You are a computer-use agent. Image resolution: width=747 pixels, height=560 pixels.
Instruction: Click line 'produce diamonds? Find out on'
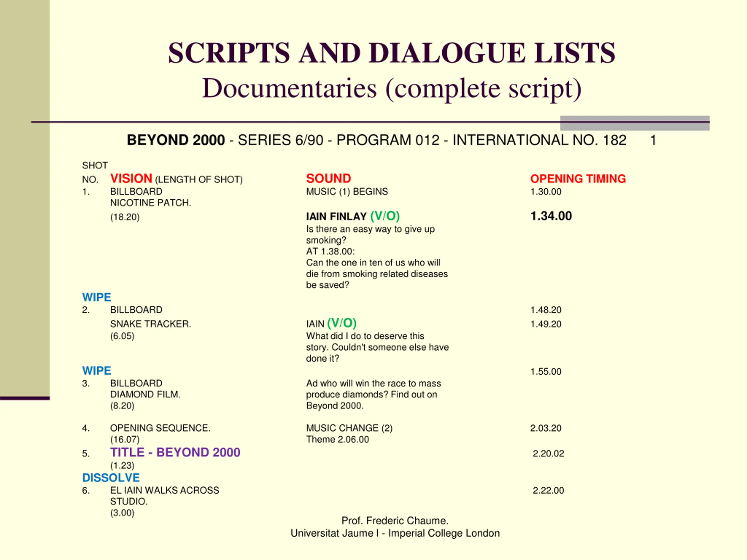coord(371,395)
